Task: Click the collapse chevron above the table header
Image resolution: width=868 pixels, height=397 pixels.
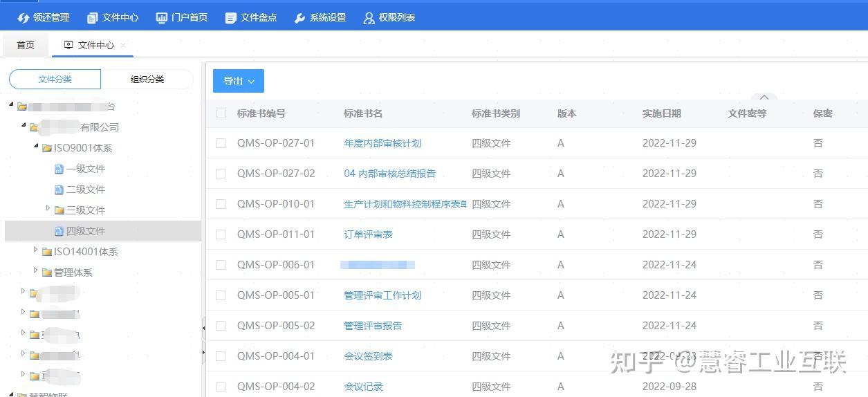Action: coord(764,98)
